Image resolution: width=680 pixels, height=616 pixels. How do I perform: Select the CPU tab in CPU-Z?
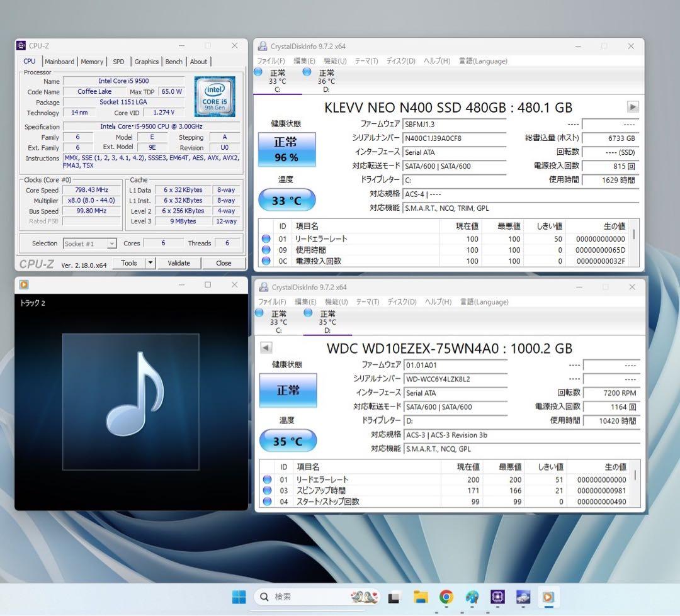[30, 61]
